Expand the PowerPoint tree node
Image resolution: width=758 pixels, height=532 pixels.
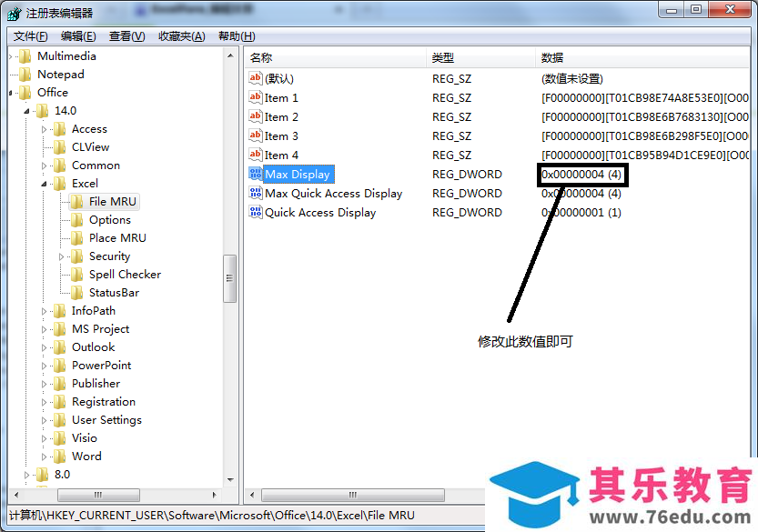click(x=44, y=366)
